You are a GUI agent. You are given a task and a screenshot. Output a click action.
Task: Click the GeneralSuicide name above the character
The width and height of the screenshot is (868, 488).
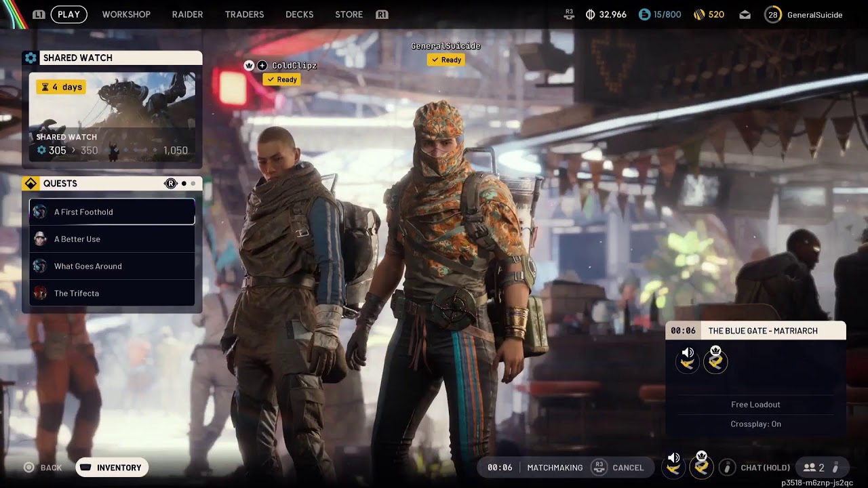pyautogui.click(x=446, y=46)
